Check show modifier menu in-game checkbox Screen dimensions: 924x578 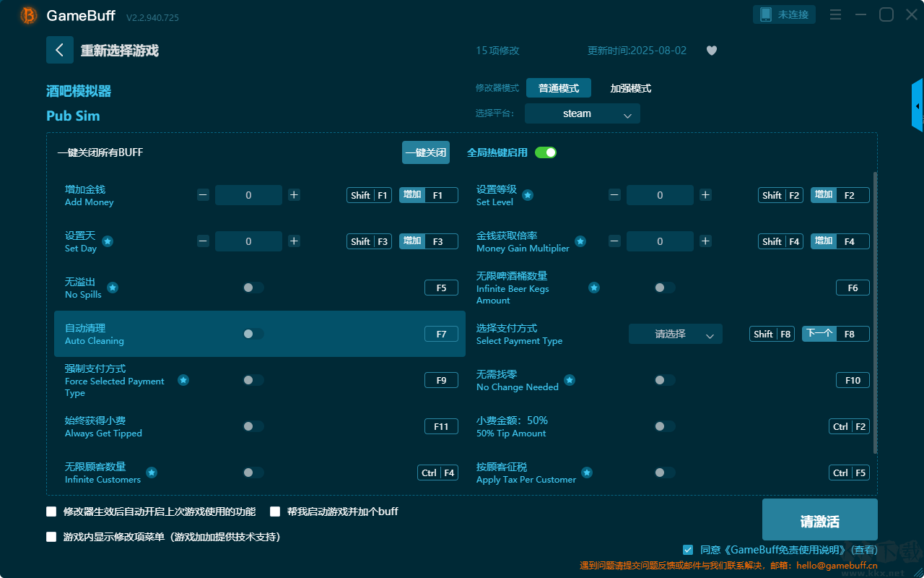[x=51, y=537]
